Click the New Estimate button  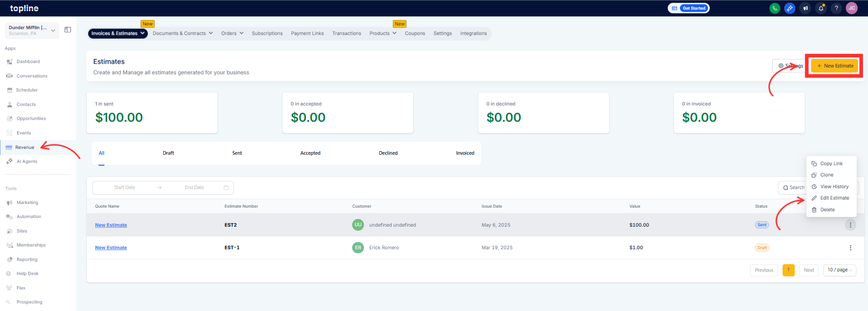coord(835,66)
